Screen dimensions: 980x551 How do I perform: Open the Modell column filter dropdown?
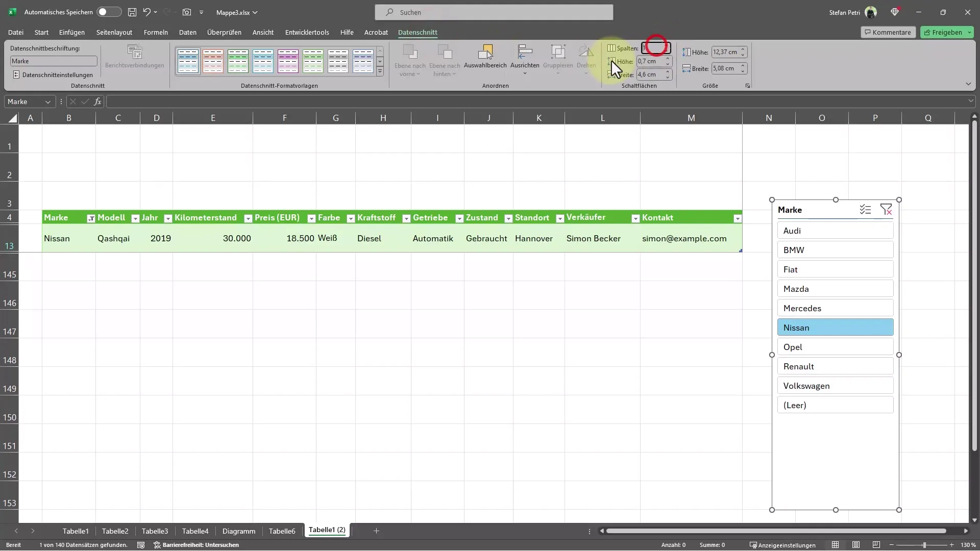(x=135, y=218)
